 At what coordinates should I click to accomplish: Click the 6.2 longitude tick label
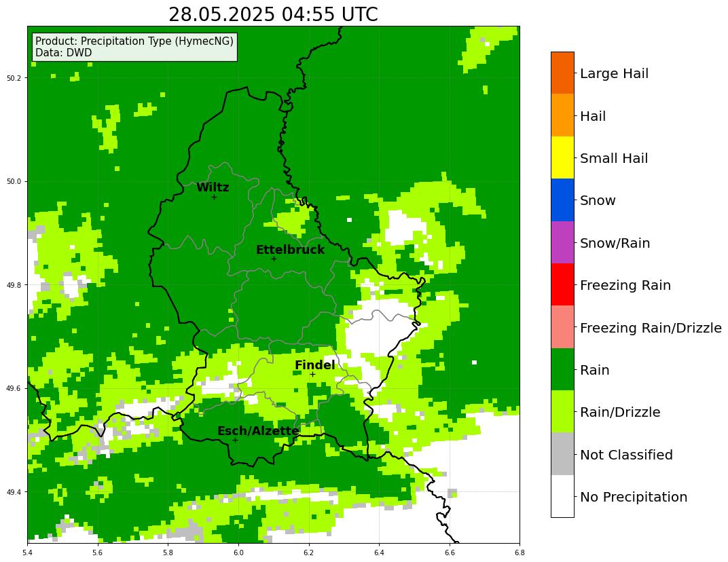tap(309, 552)
